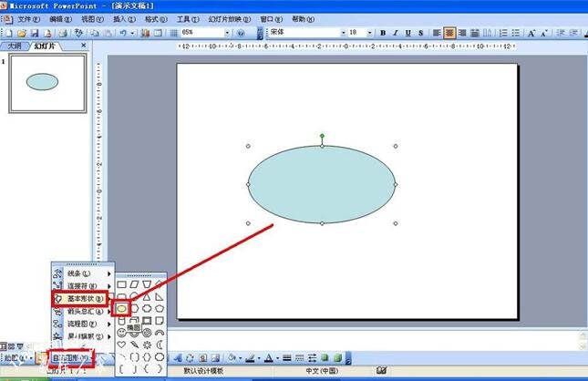Viewport: 588px width, 381px height.
Task: Open PowerPoint help question-mark icon
Action: (241, 33)
